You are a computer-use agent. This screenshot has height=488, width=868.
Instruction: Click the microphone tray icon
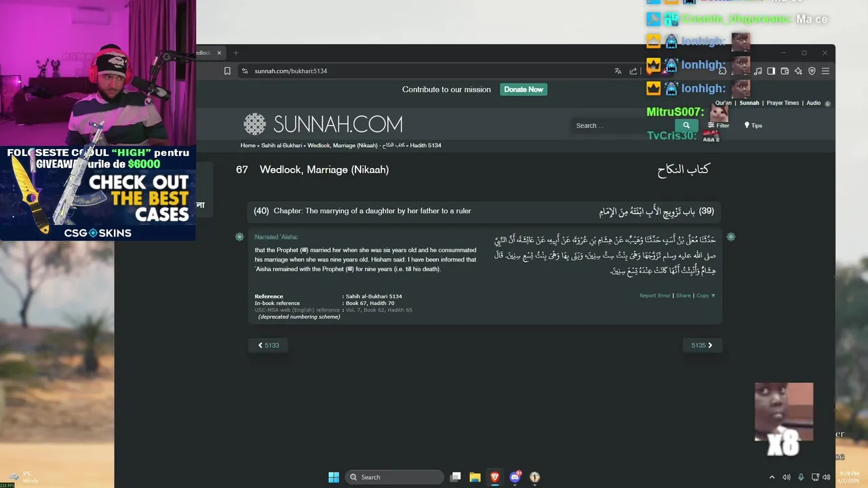(x=801, y=477)
